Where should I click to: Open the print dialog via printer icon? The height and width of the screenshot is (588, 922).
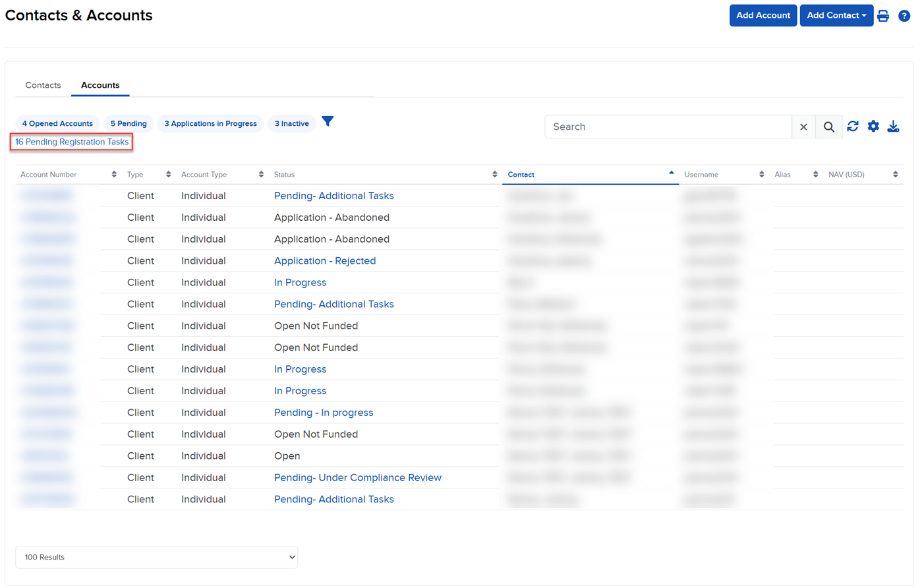(883, 15)
